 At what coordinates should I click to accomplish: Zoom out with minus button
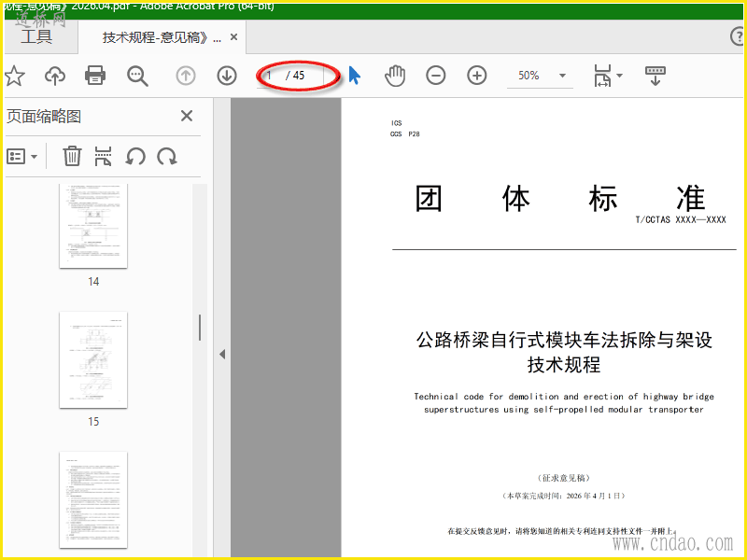435,76
